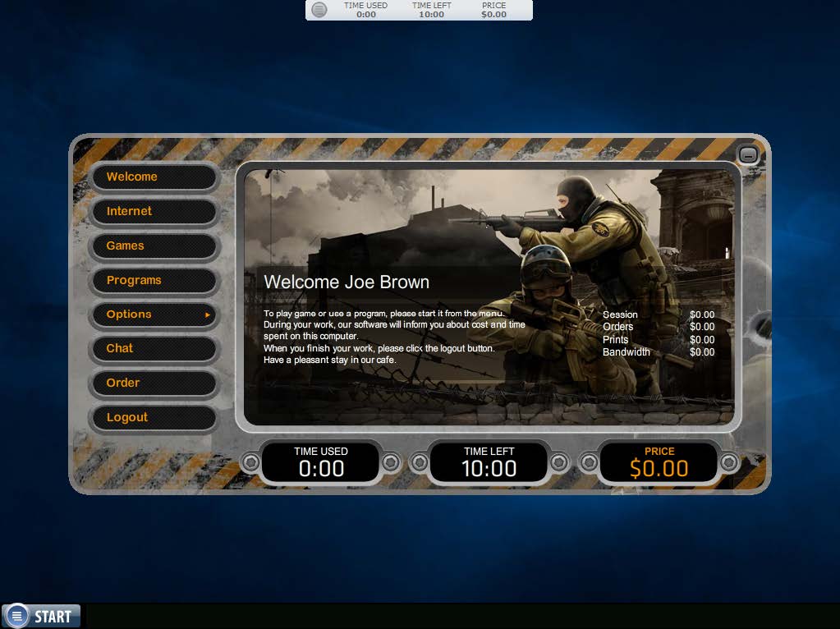Click TIME LEFT value in top status bar
The width and height of the screenshot is (840, 629).
pyautogui.click(x=431, y=15)
